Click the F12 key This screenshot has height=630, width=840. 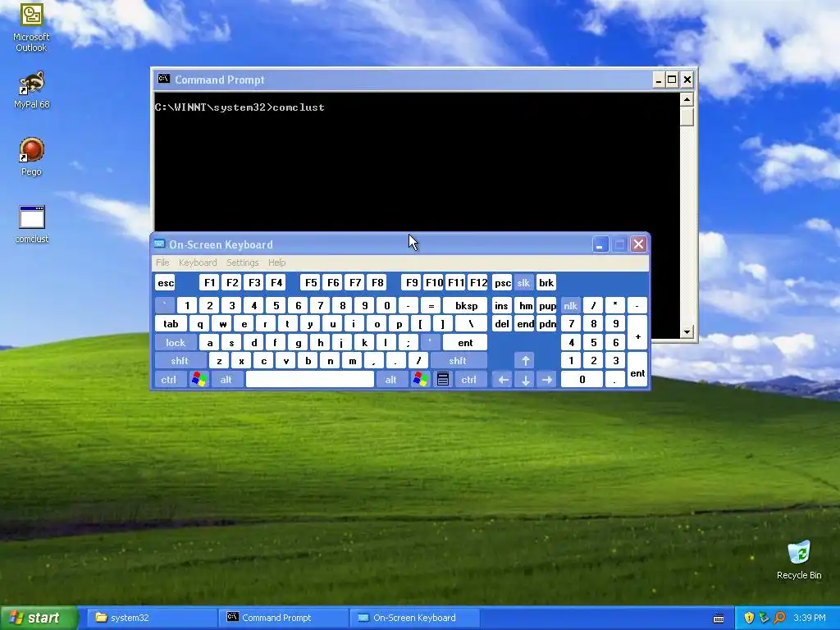click(x=478, y=283)
